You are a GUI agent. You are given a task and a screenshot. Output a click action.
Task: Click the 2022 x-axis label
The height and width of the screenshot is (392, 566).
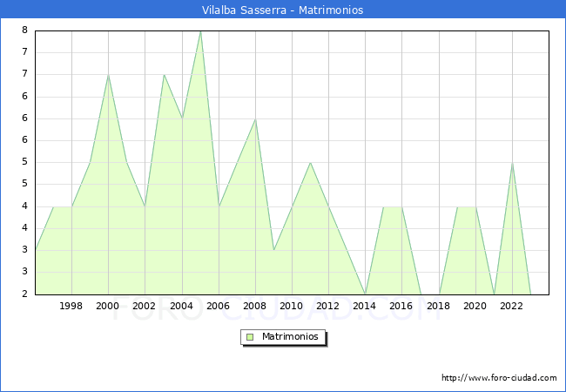tap(511, 306)
